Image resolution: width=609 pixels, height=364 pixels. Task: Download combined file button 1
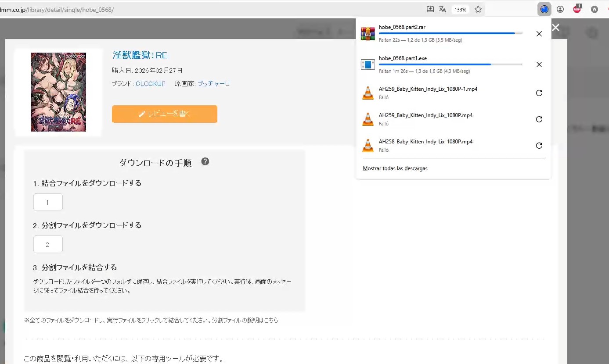coord(48,203)
